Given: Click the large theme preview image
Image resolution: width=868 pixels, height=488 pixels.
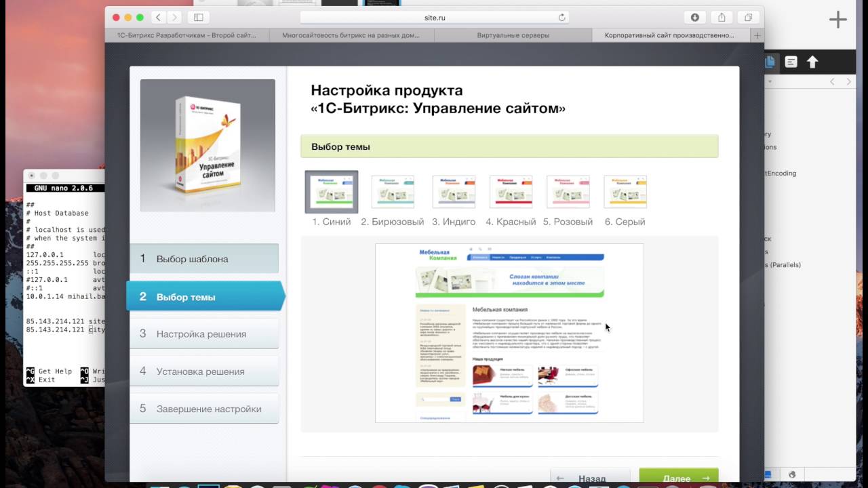Looking at the screenshot, I should pyautogui.click(x=509, y=333).
